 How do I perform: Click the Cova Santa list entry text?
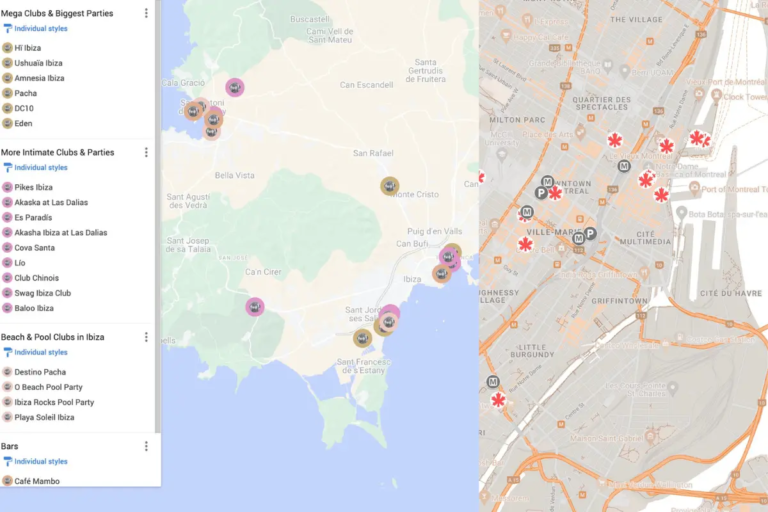coord(34,248)
